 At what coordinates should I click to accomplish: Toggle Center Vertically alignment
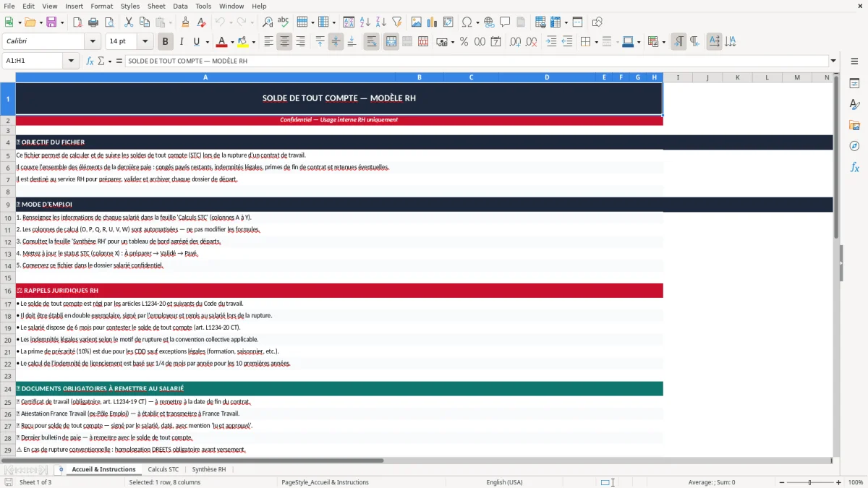coord(336,42)
